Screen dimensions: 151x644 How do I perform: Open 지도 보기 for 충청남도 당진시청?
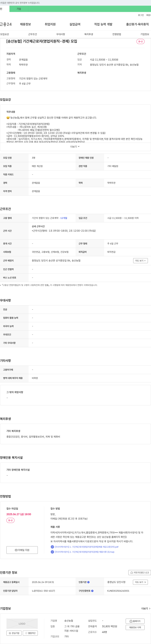[x=140, y=582]
